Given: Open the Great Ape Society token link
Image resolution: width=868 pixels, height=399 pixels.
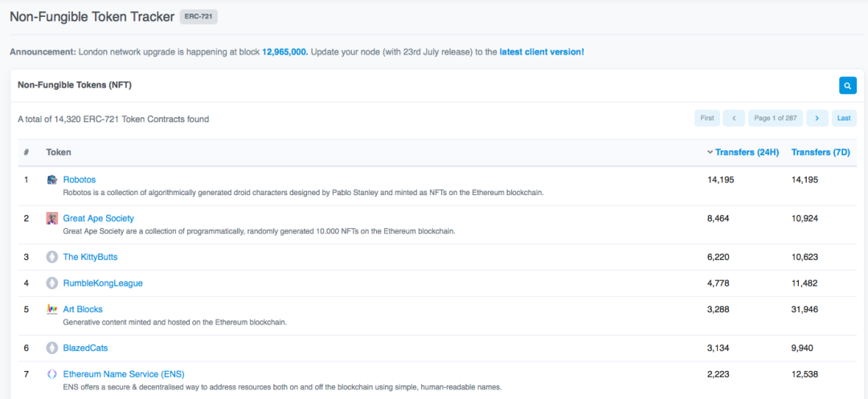Looking at the screenshot, I should tap(99, 218).
